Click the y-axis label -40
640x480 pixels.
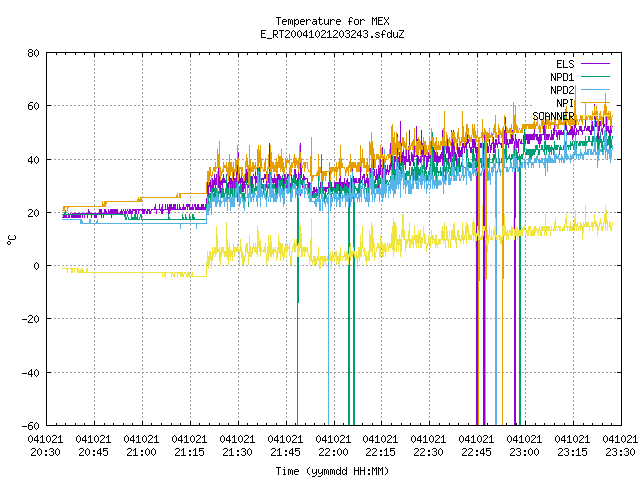tap(31, 373)
